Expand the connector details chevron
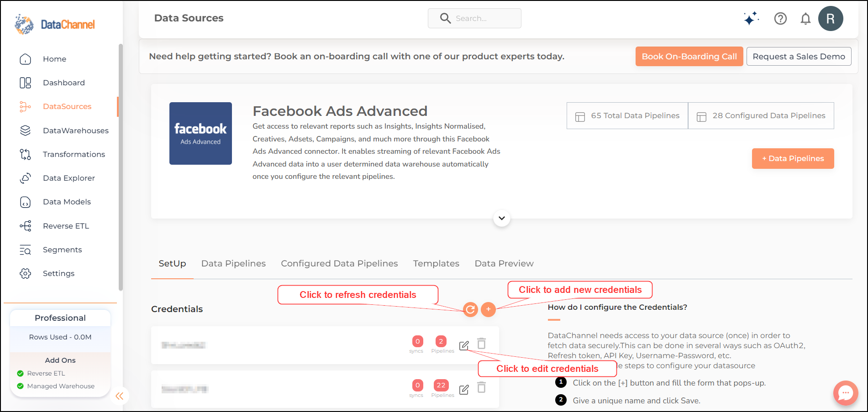Image resolution: width=868 pixels, height=412 pixels. pos(502,218)
